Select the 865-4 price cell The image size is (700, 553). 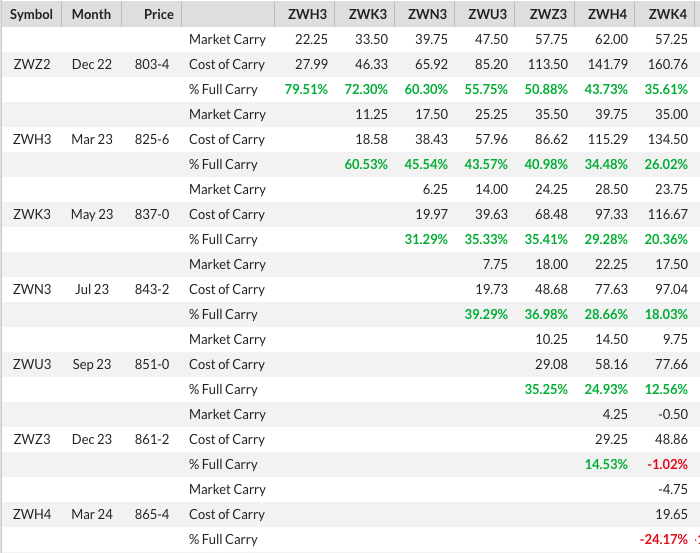[x=152, y=514]
